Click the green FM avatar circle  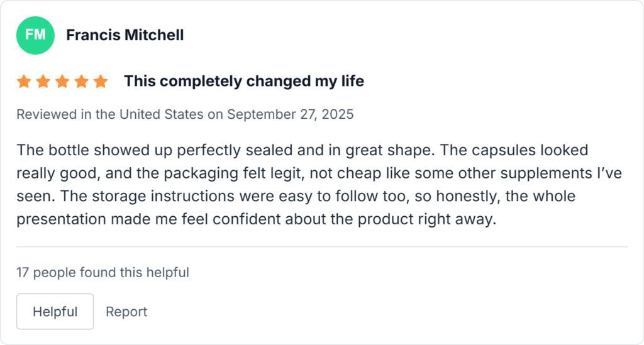tap(35, 35)
